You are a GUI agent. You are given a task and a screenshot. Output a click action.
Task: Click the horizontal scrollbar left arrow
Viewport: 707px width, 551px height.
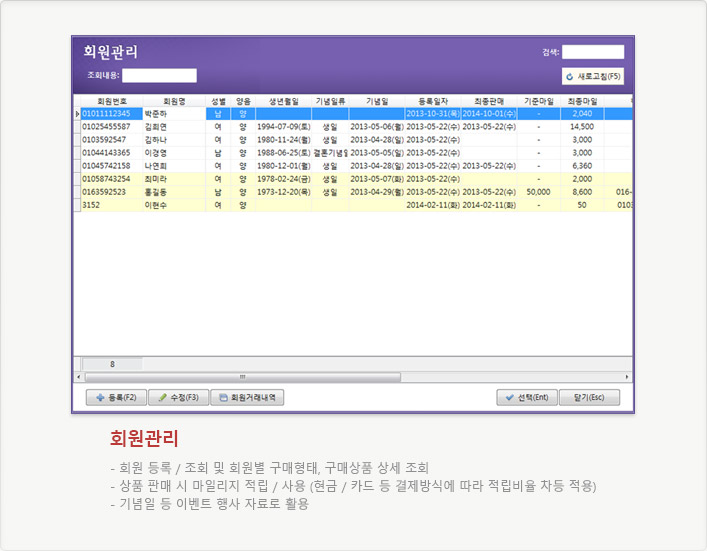(78, 377)
